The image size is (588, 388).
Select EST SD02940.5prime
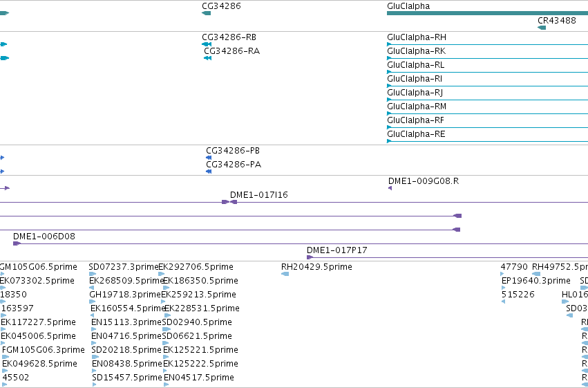click(197, 322)
